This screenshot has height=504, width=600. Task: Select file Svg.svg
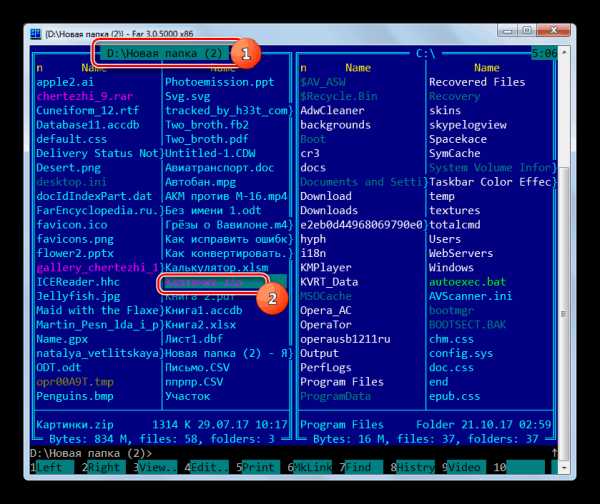(x=188, y=96)
